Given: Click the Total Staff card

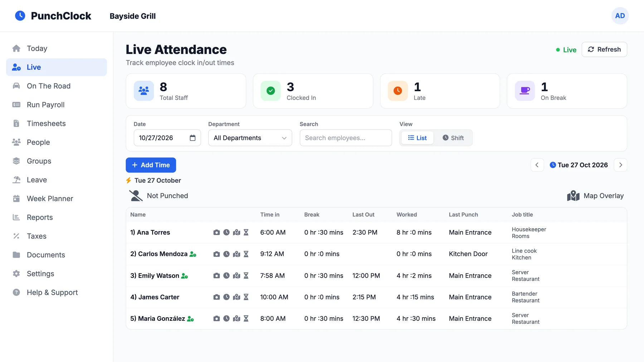Looking at the screenshot, I should coord(186,91).
